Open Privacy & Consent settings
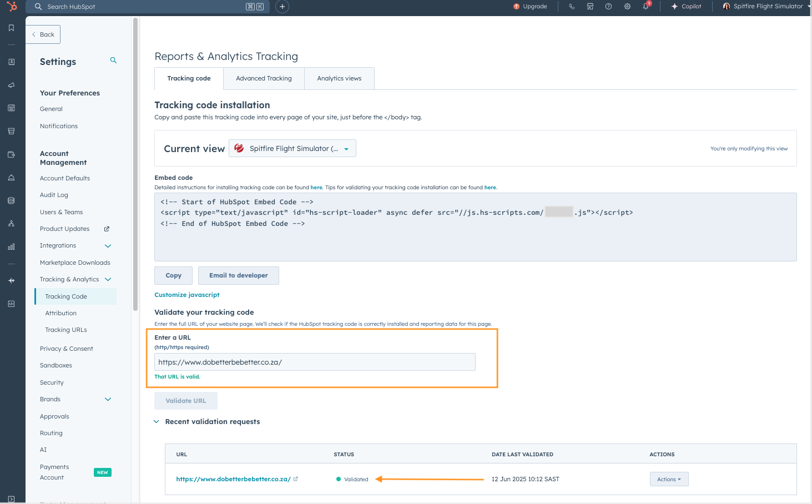This screenshot has width=812, height=504. click(x=67, y=349)
